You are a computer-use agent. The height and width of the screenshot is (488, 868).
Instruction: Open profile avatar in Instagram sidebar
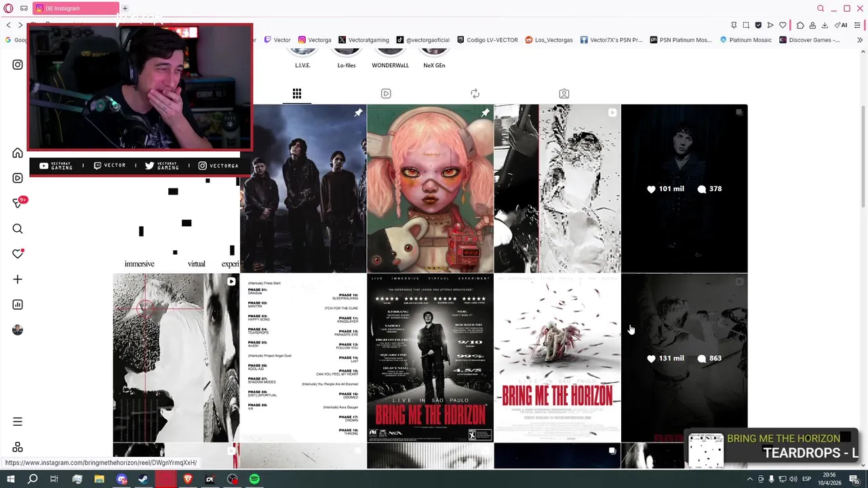pyautogui.click(x=18, y=330)
